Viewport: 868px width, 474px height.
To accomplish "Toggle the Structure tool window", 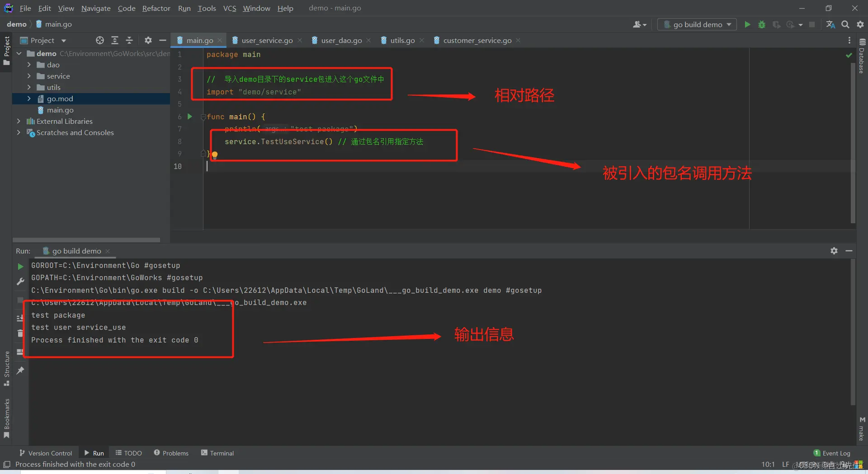I will 6,368.
